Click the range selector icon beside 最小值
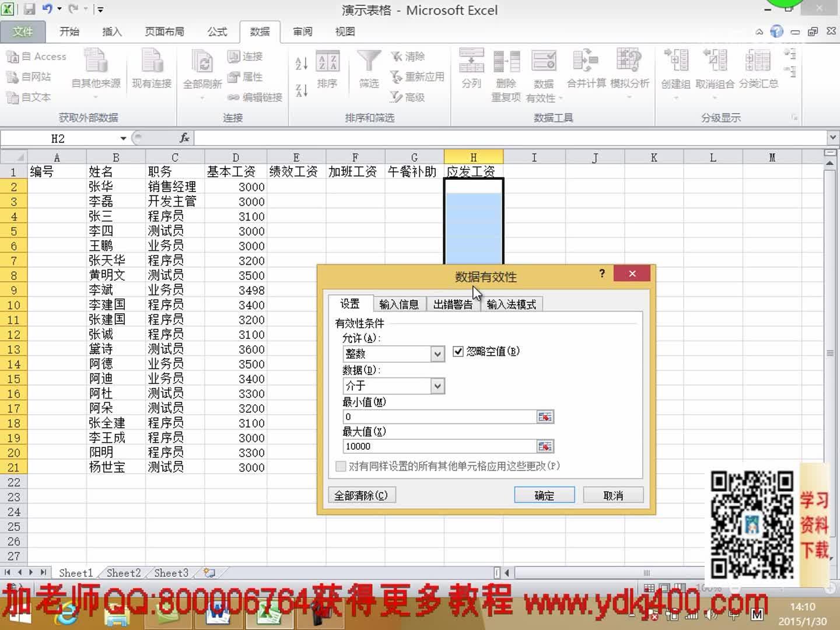This screenshot has width=840, height=630. [545, 416]
